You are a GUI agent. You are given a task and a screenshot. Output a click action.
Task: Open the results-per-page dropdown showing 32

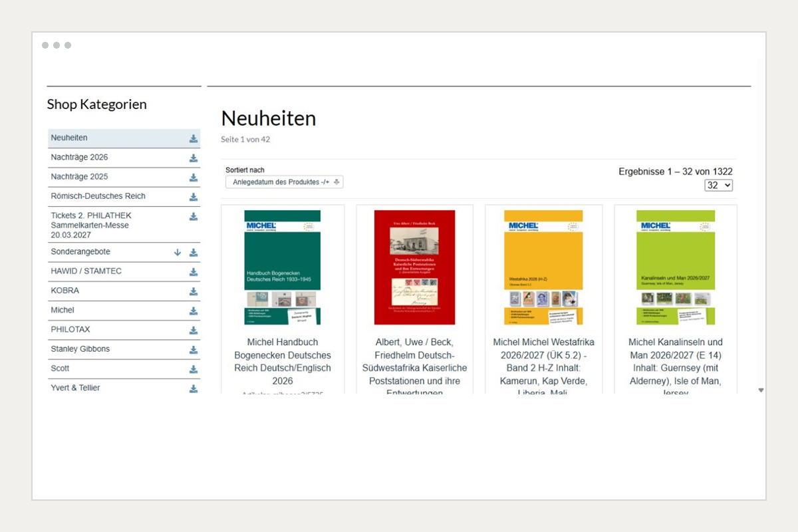719,186
